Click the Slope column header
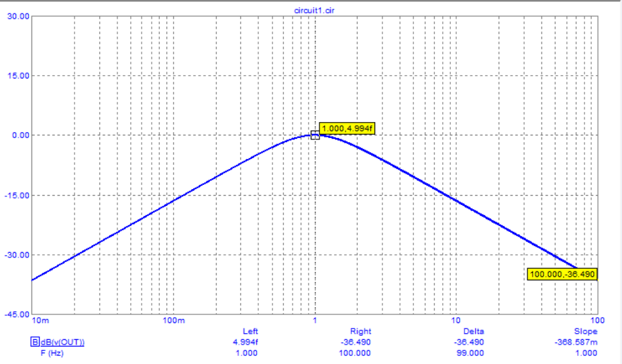Screen dimensions: 622x364 pyautogui.click(x=586, y=331)
